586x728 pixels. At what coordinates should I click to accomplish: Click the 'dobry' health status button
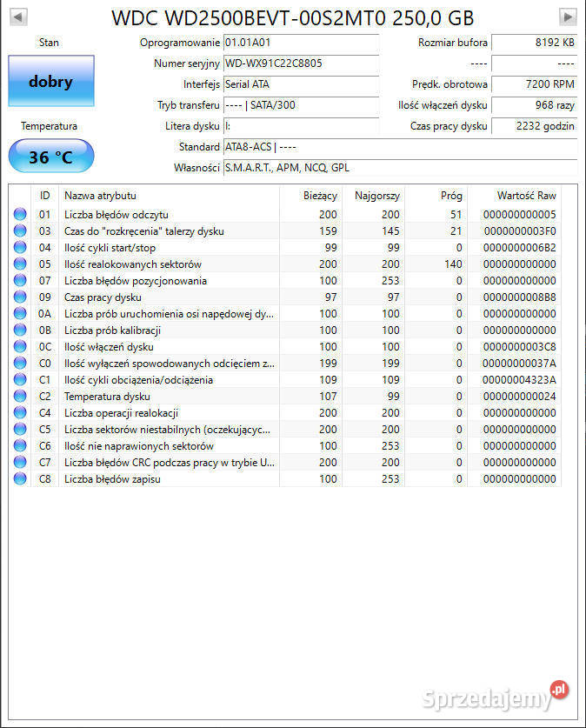[x=51, y=81]
